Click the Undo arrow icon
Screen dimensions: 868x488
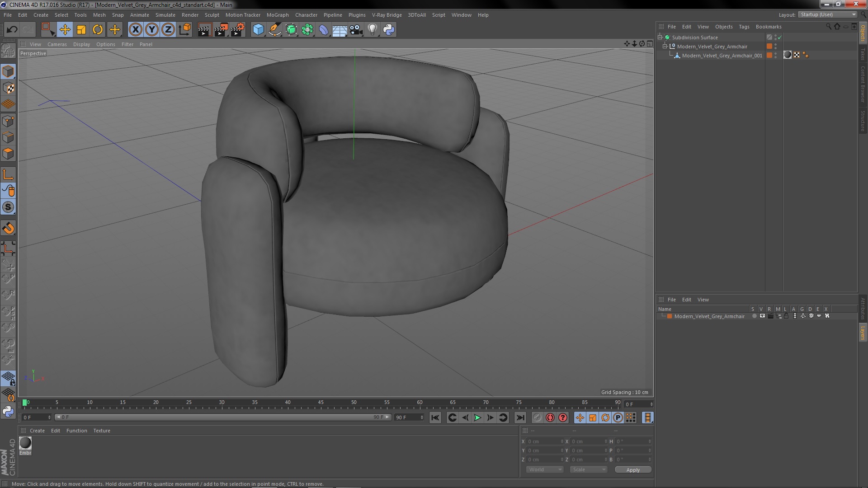[12, 30]
